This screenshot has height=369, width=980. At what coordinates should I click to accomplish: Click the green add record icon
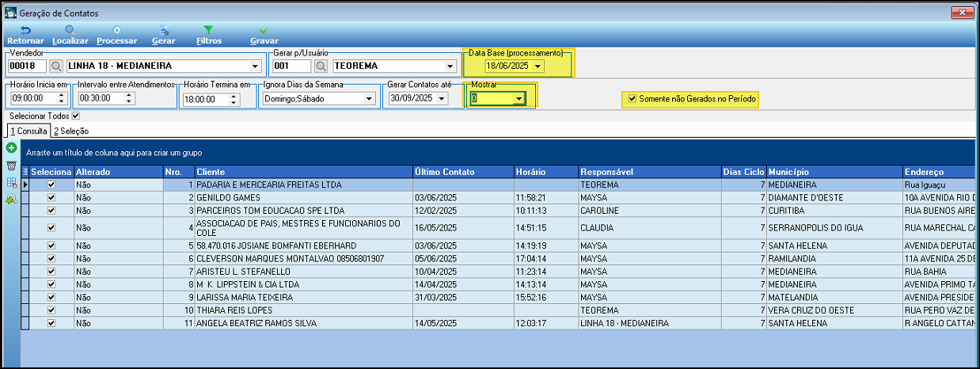click(11, 148)
